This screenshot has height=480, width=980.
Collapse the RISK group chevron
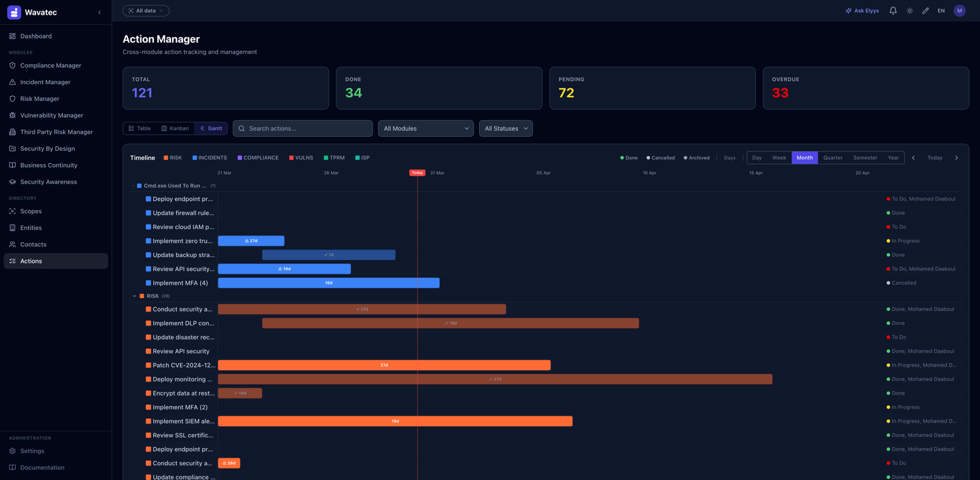135,296
